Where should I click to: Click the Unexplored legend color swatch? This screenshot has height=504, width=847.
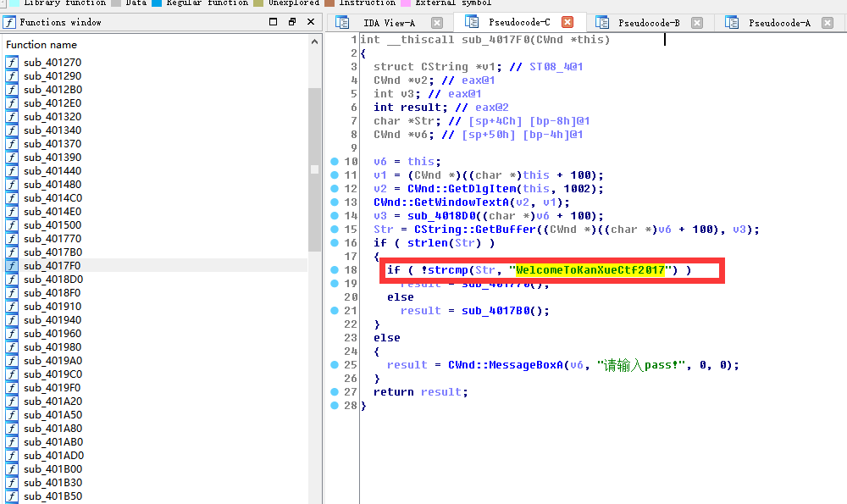click(258, 3)
